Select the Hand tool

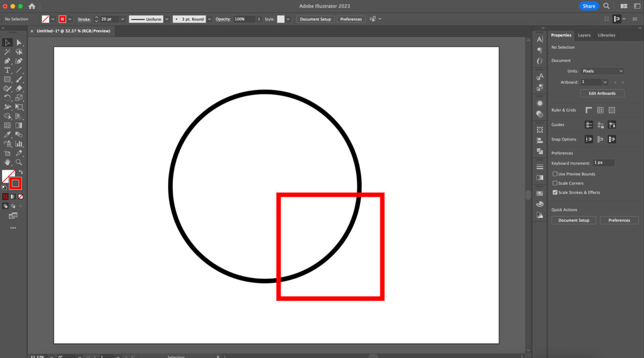(x=7, y=162)
